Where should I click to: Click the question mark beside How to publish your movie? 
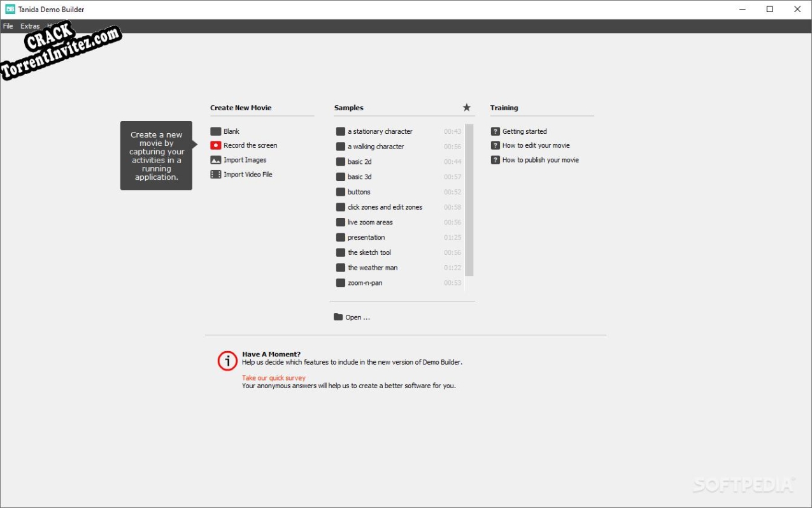pyautogui.click(x=495, y=160)
